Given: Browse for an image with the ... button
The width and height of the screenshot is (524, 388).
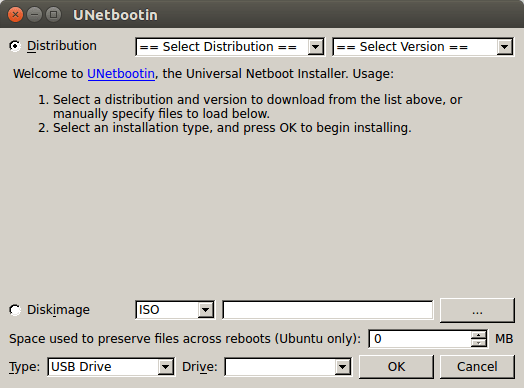Looking at the screenshot, I should pyautogui.click(x=477, y=310).
